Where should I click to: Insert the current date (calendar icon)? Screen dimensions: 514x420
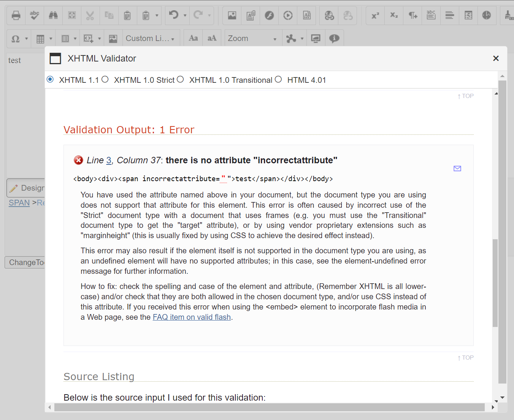tap(468, 16)
